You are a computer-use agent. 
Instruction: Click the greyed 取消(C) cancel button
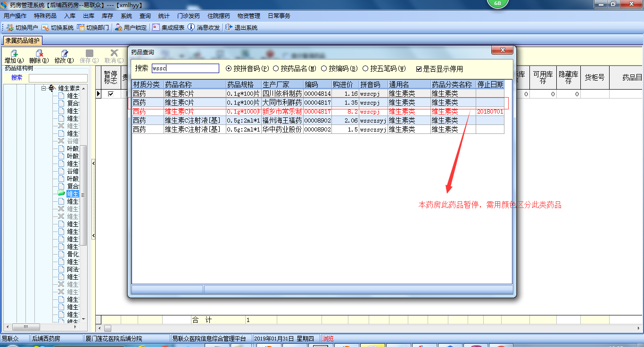114,57
